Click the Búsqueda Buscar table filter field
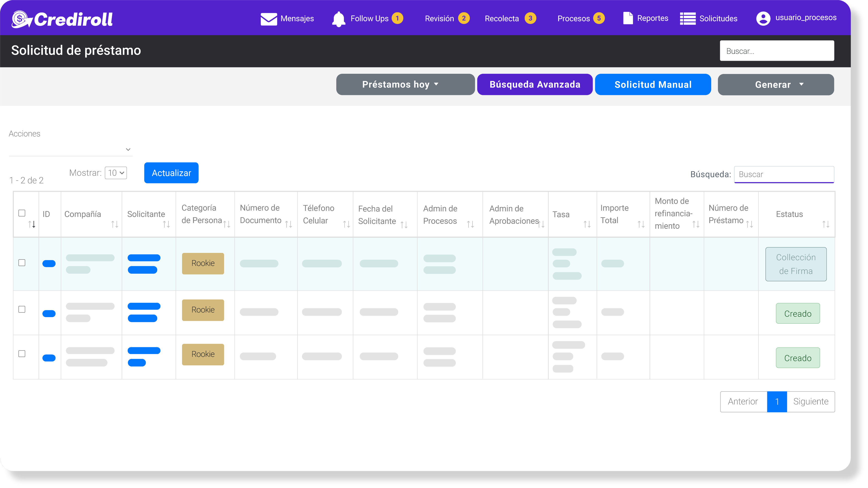The width and height of the screenshot is (868, 488). [784, 175]
